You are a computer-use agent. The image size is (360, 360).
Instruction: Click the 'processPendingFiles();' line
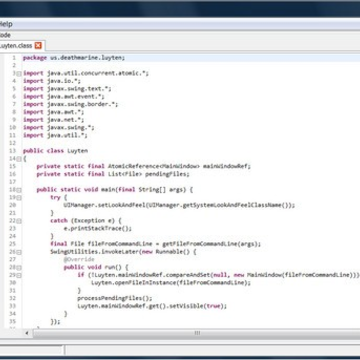(115, 298)
